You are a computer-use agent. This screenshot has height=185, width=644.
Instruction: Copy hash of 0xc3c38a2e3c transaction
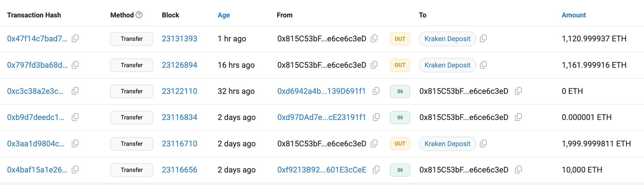(x=75, y=91)
